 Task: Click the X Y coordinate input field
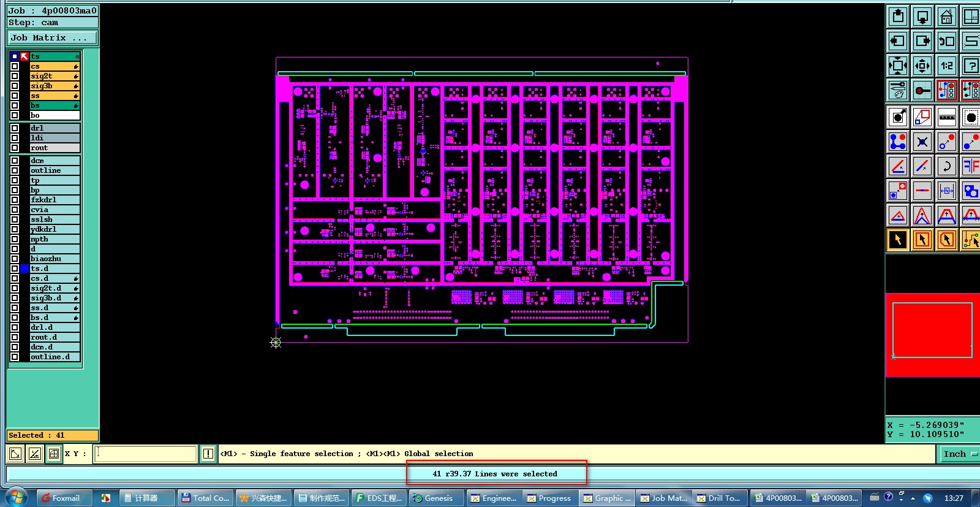(146, 454)
